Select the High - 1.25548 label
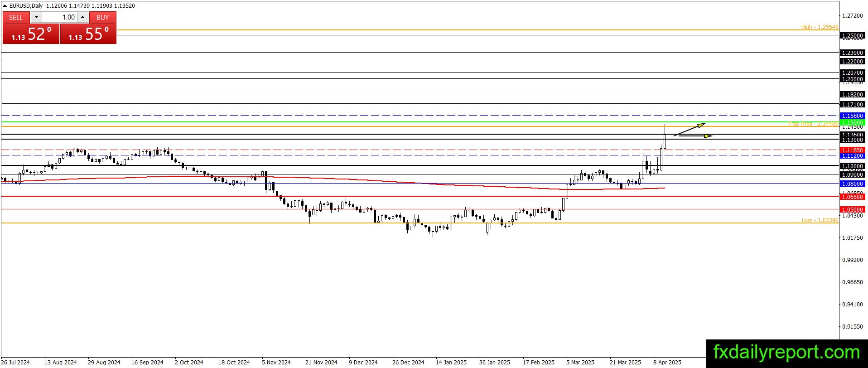 click(820, 27)
